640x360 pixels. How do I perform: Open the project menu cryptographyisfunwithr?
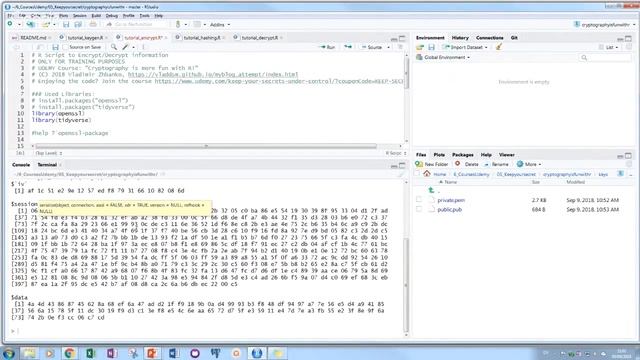click(605, 24)
